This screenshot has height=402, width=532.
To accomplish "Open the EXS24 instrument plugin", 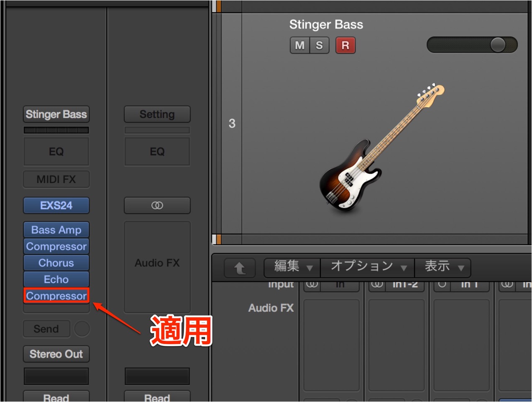I will [x=56, y=206].
